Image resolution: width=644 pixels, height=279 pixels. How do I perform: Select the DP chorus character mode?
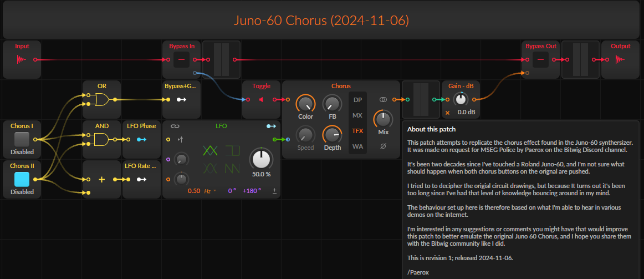(x=357, y=100)
